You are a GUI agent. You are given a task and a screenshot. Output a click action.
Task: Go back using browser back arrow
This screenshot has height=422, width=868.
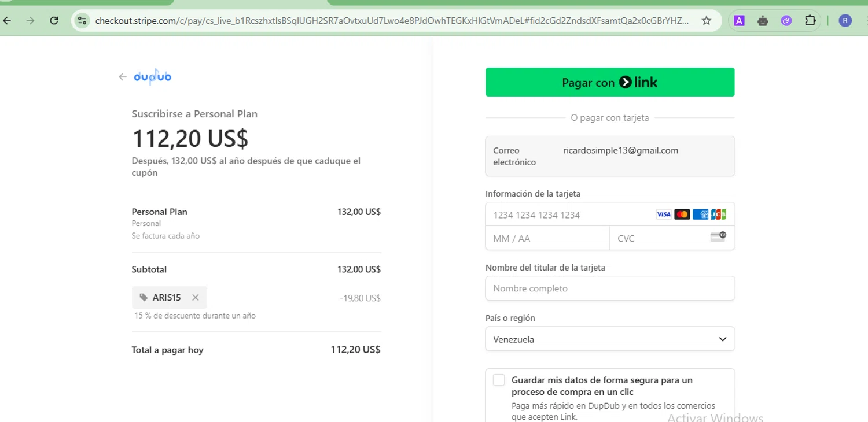pyautogui.click(x=7, y=21)
